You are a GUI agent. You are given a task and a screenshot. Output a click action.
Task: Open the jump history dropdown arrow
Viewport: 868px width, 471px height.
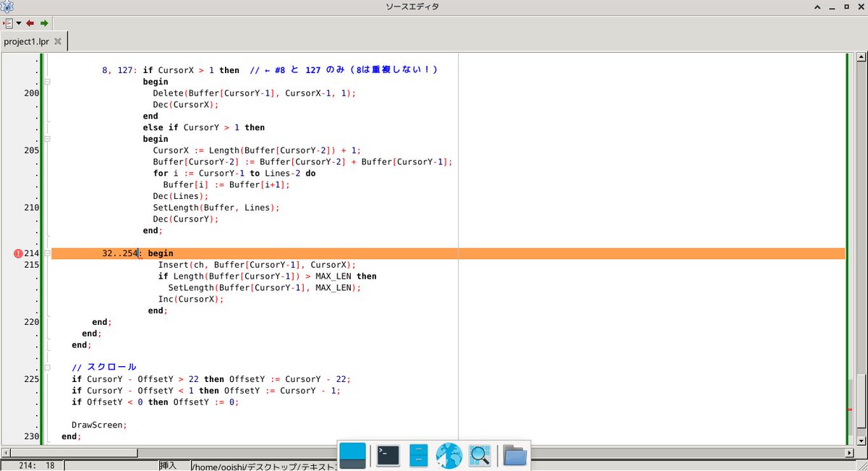[19, 23]
